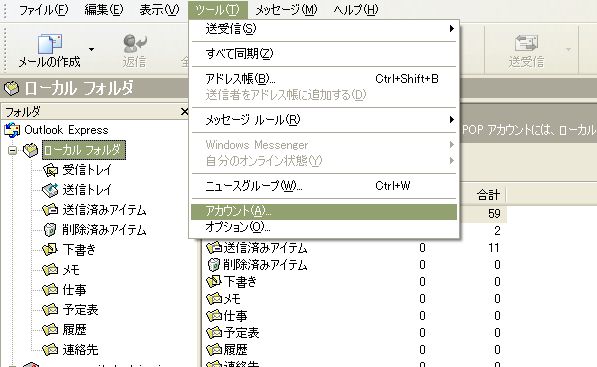
Task: Open the ファイル(F) menu
Action: coord(43,10)
